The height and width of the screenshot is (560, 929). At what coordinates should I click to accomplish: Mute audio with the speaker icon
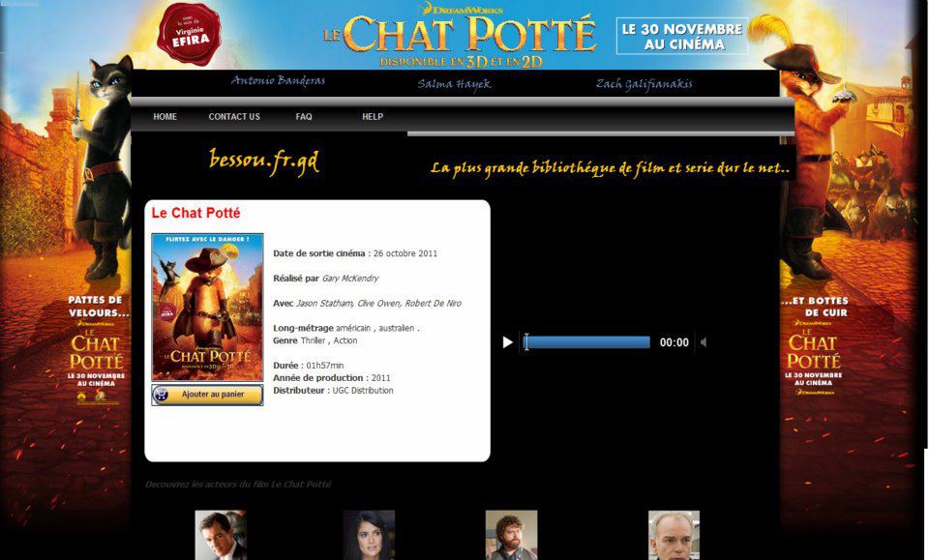click(x=704, y=342)
